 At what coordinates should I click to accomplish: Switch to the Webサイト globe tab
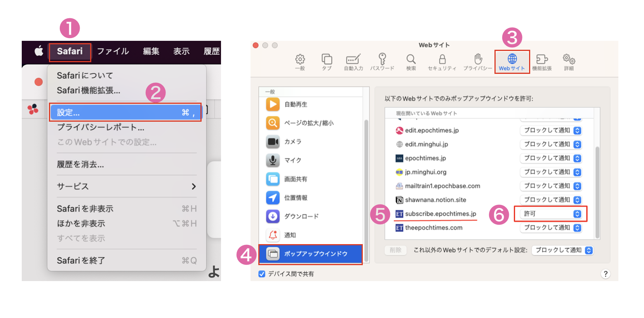point(512,62)
